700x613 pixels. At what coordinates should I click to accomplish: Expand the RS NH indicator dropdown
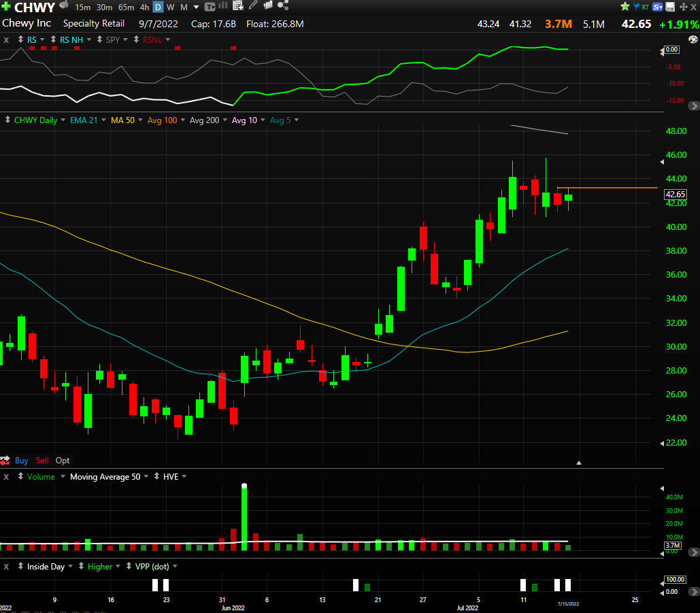point(89,39)
